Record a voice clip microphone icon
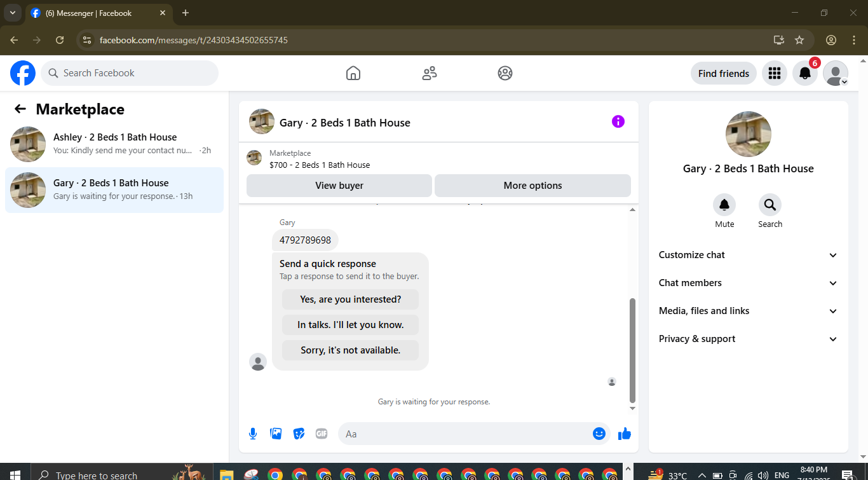The width and height of the screenshot is (868, 480). point(253,434)
